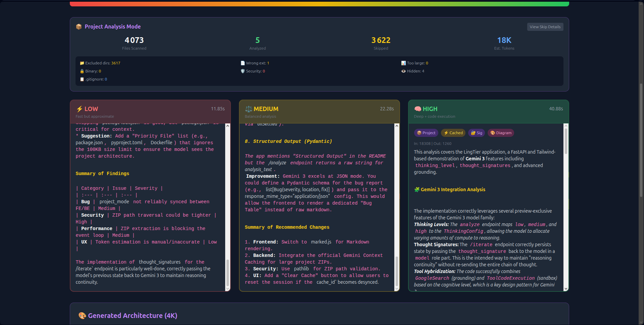Click the eye icon beside Hidden
The image size is (644, 325).
coord(403,71)
